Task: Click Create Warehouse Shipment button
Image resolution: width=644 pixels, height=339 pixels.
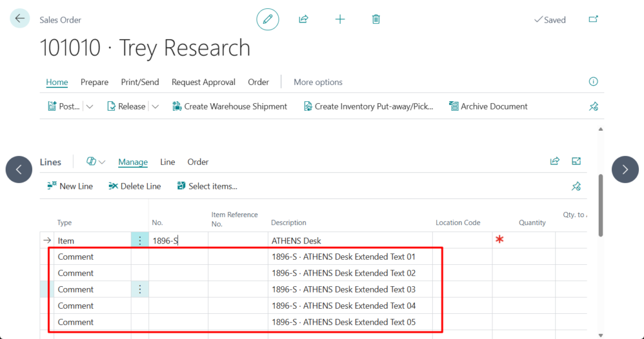Action: [x=230, y=107]
